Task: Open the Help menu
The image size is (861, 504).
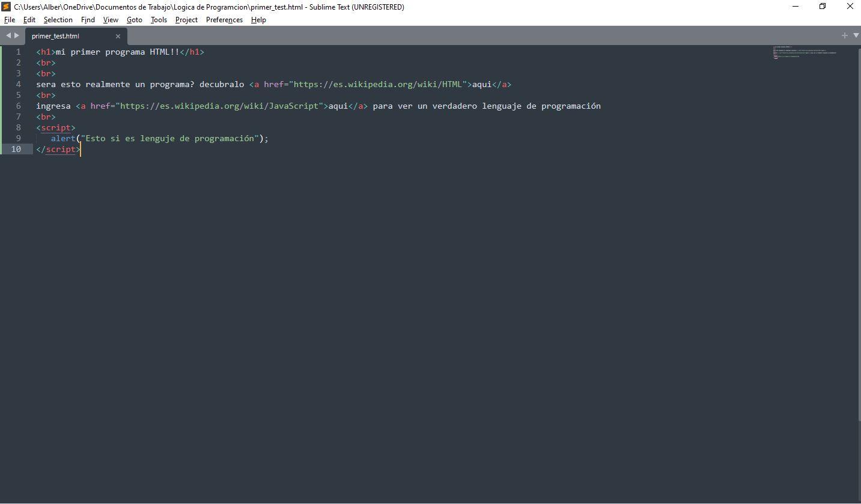Action: pyautogui.click(x=258, y=20)
